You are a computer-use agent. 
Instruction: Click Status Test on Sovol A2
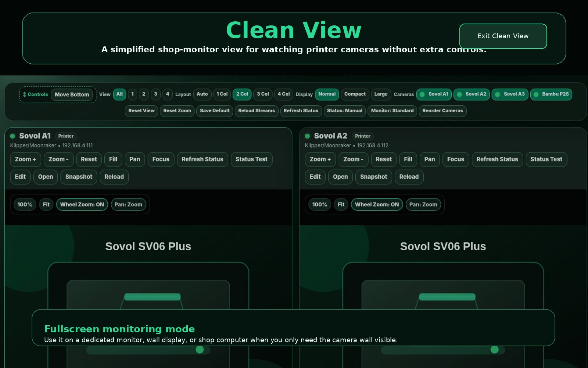point(546,159)
